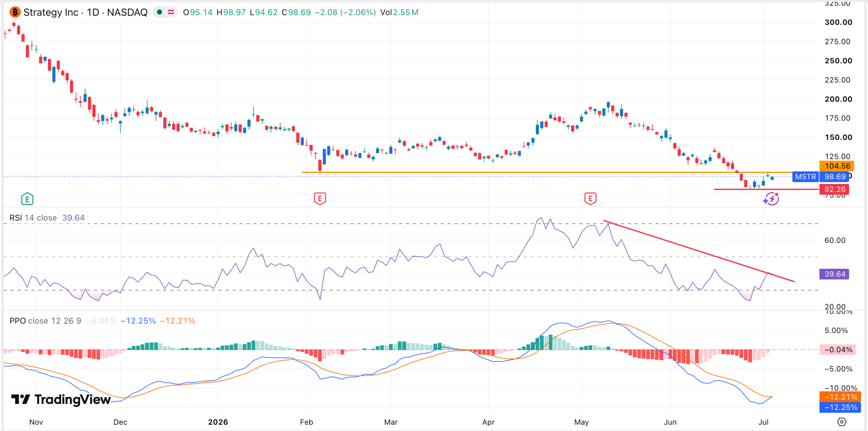The width and height of the screenshot is (868, 431).
Task: Click the orange Bitcoin logo beside Strategy Inc
Action: pos(15,13)
